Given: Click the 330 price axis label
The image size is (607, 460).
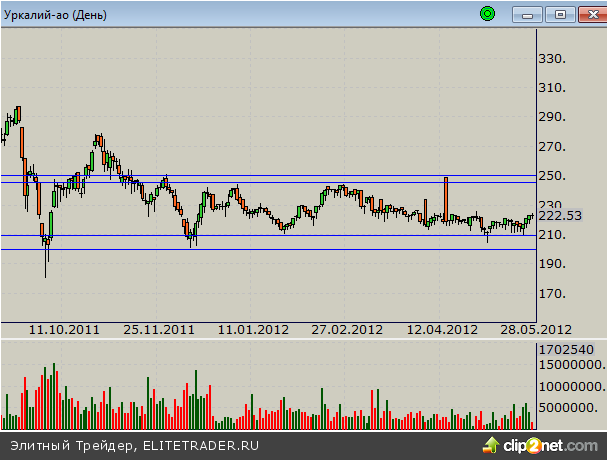Looking at the screenshot, I should click(552, 59).
